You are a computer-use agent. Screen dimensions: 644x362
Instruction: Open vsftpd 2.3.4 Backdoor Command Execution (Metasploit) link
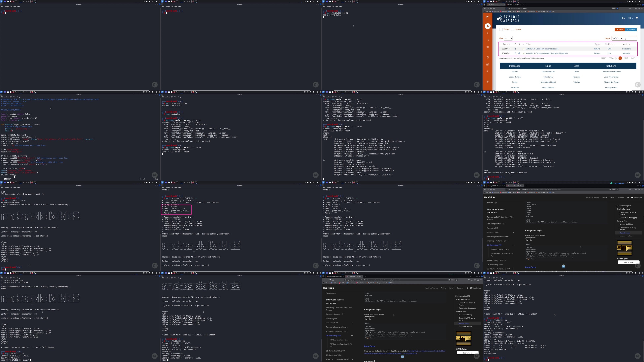[547, 53]
